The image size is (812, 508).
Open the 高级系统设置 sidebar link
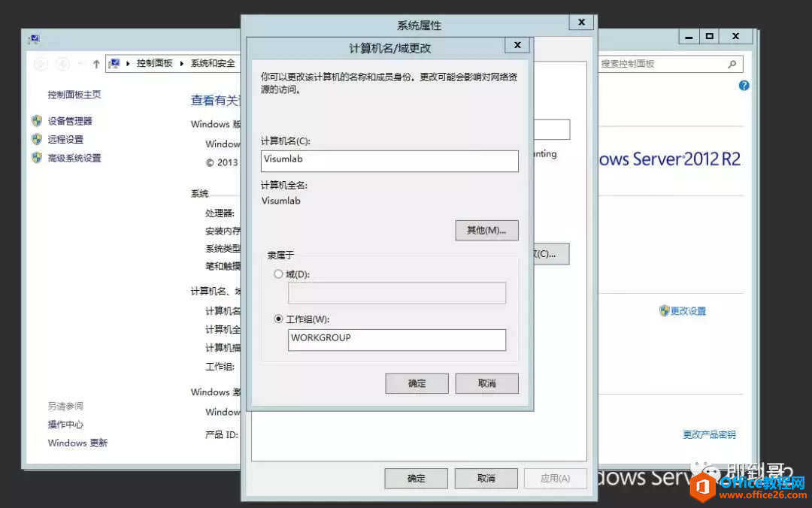(x=74, y=158)
